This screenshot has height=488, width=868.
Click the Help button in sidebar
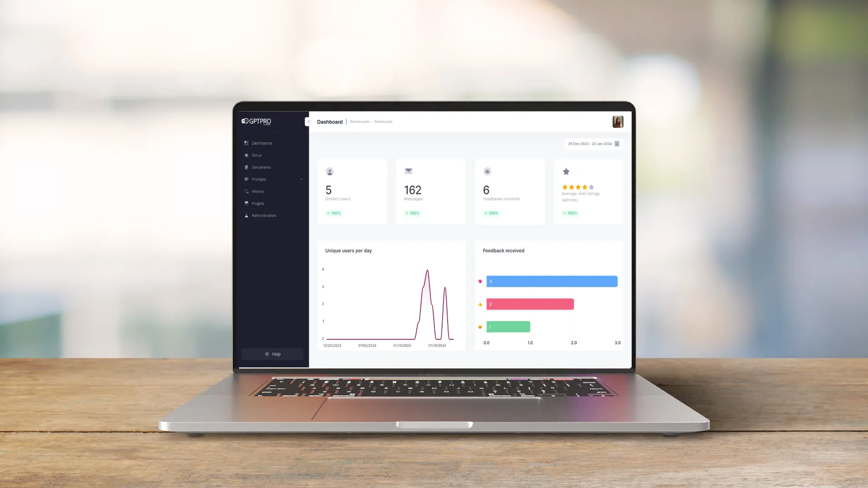tap(273, 354)
